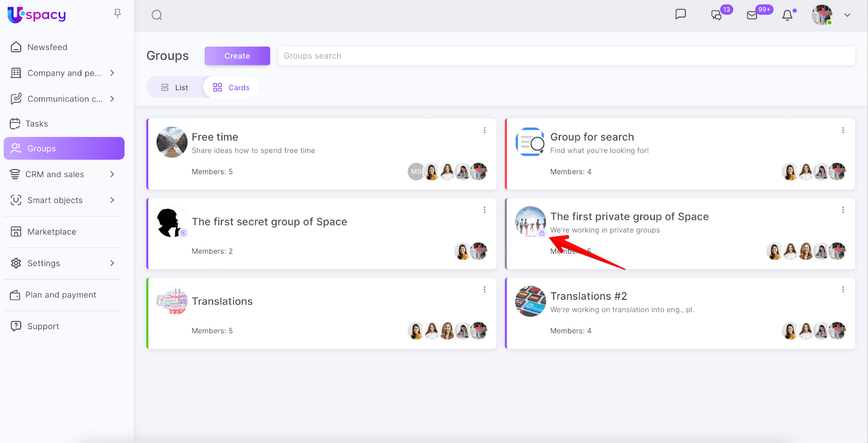Open Marketplace from the sidebar
Screen dimensions: 868x443
pos(52,232)
